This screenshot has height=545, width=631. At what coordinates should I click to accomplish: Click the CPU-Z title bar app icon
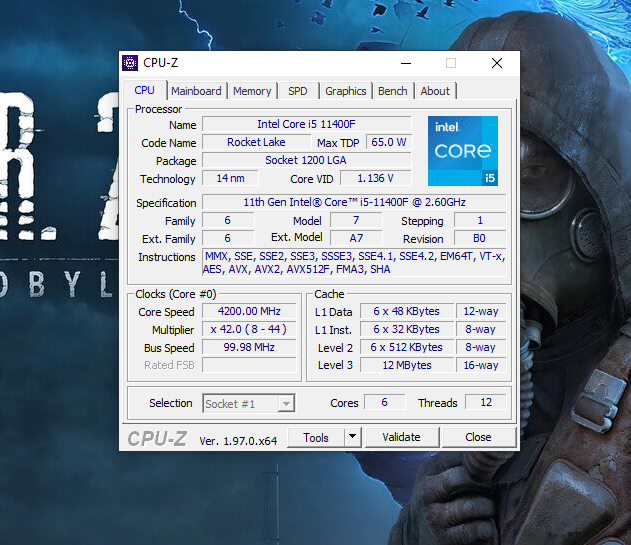131,63
